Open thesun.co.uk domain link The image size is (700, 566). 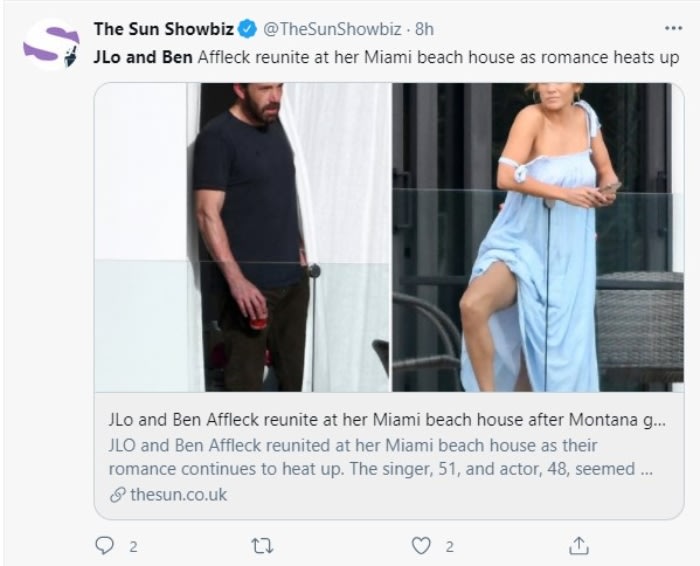179,495
